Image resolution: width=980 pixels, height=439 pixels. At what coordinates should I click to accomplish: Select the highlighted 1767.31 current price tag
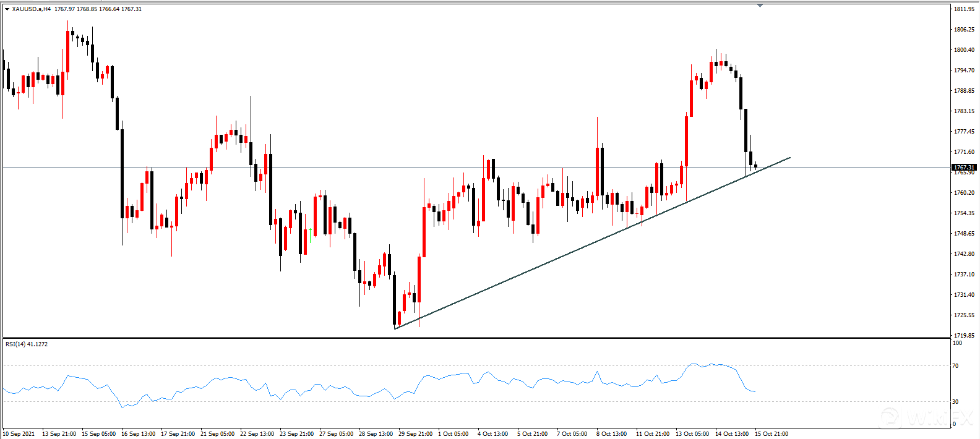(x=964, y=168)
